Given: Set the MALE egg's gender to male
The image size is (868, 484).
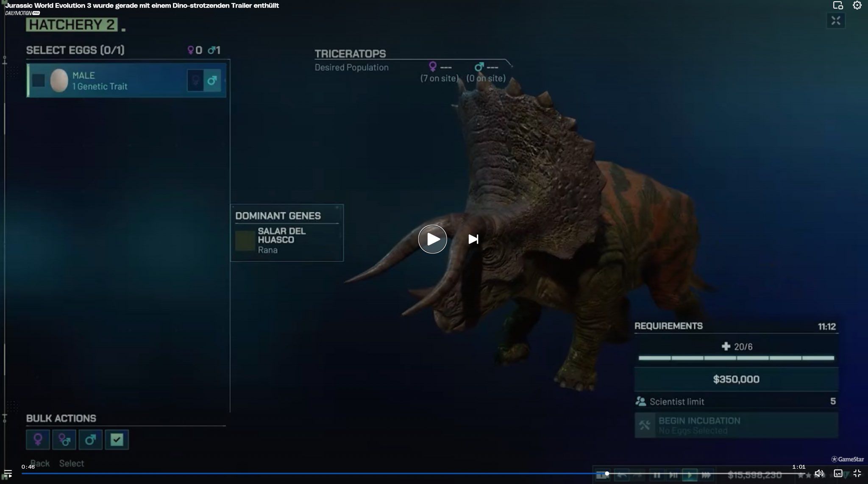Looking at the screenshot, I should [212, 80].
